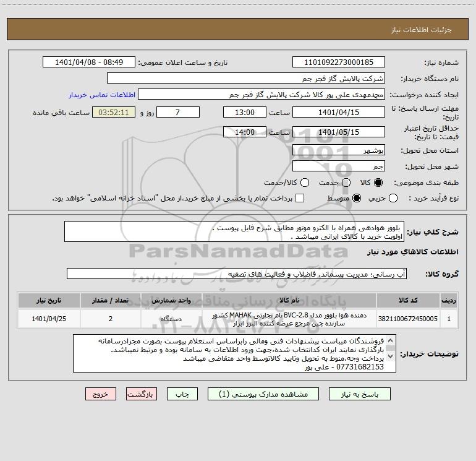The width and height of the screenshot is (476, 461).
Task: Select the جزیی purchase type radio
Action: click(x=393, y=198)
